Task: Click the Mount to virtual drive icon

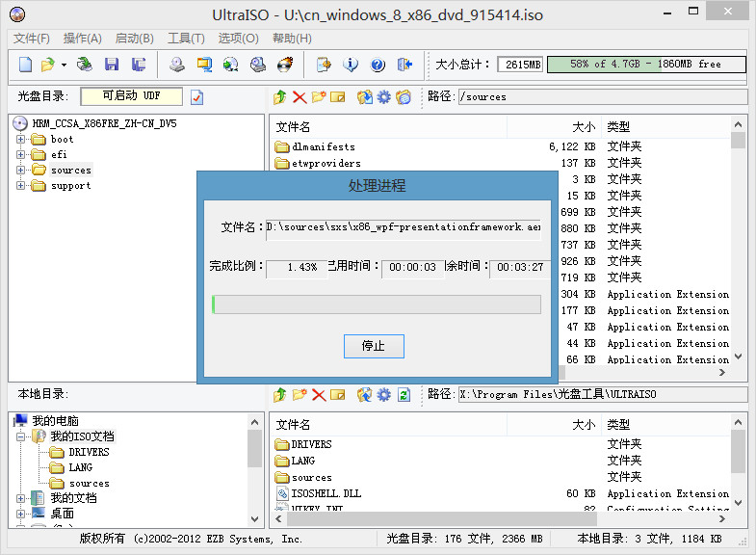Action: [x=258, y=65]
